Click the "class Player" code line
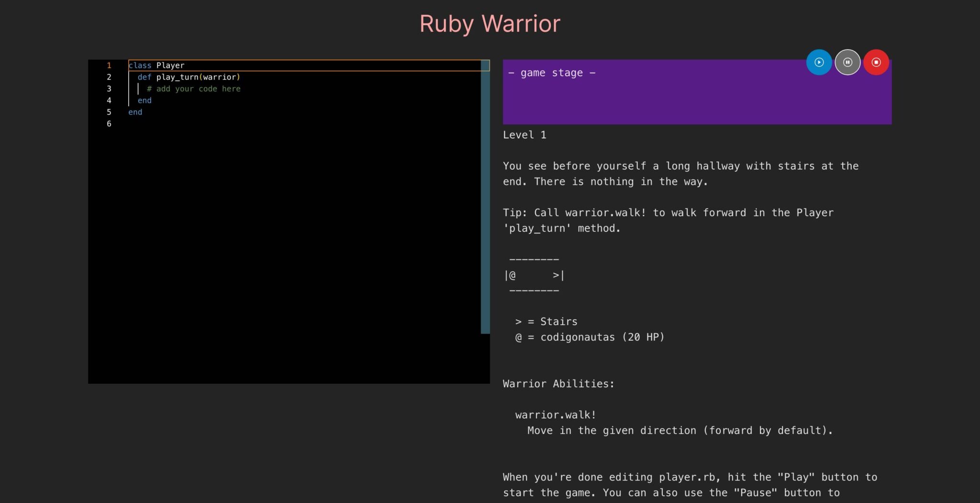This screenshot has height=503, width=980. (156, 66)
